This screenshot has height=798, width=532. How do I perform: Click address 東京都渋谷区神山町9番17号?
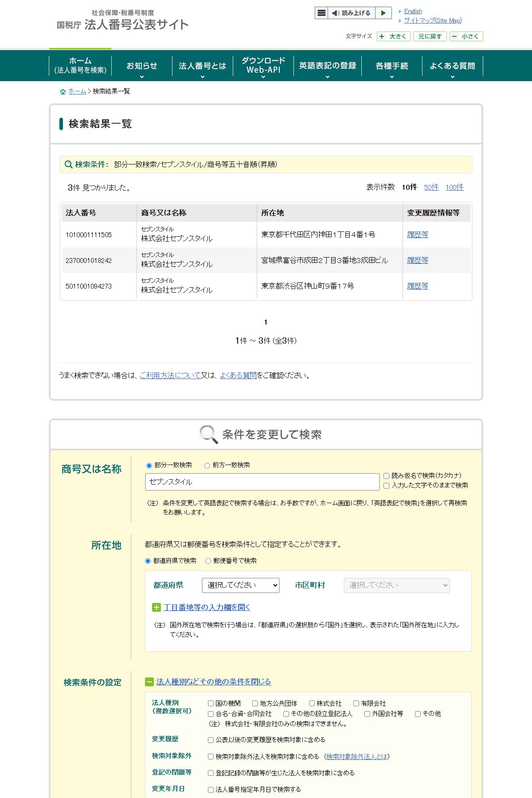tap(308, 286)
